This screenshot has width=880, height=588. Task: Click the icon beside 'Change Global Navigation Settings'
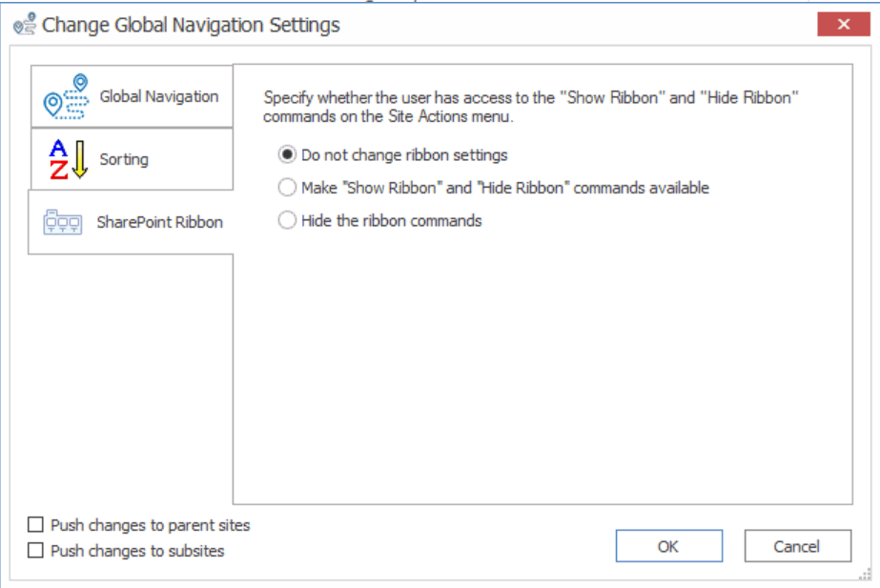(26, 24)
